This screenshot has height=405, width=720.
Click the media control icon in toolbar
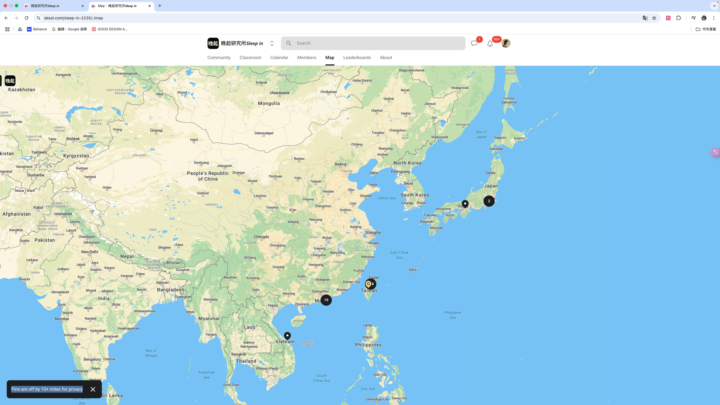point(693,18)
